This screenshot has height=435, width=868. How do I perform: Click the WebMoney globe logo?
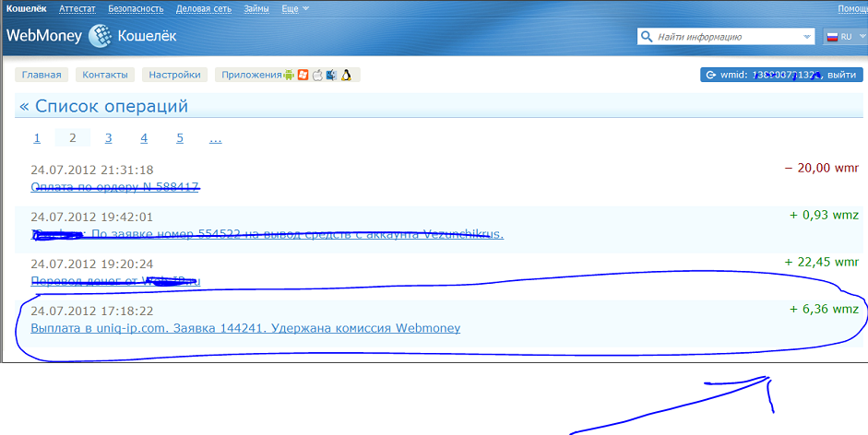click(101, 37)
